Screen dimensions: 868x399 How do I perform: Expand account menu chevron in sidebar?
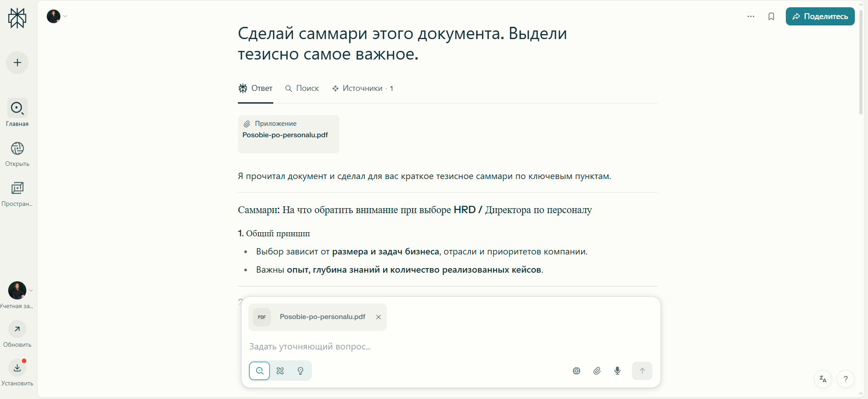click(x=31, y=290)
